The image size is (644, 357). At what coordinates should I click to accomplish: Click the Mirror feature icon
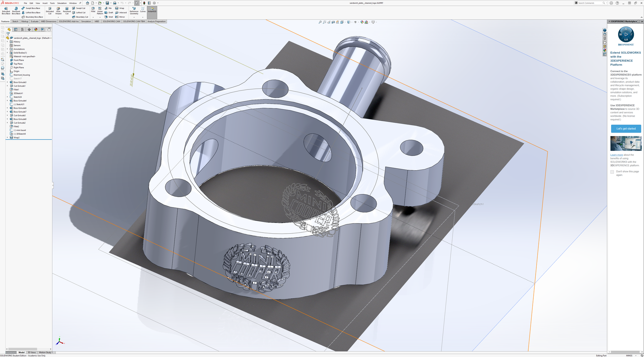(x=120, y=17)
